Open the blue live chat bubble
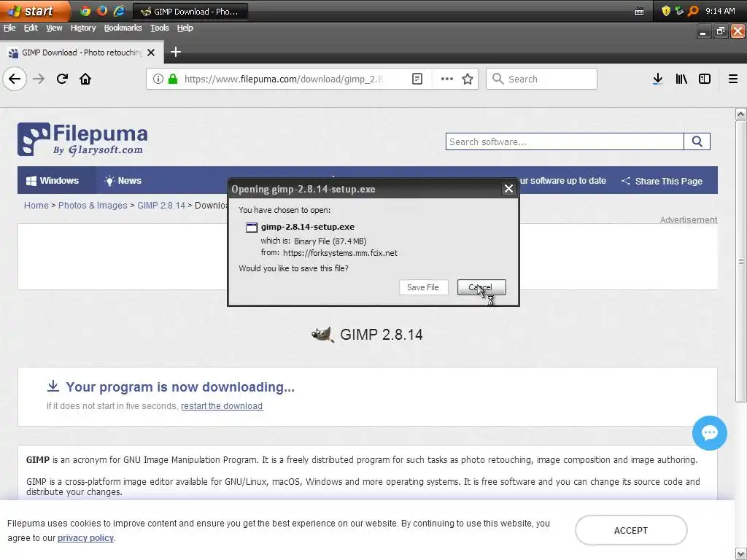Viewport: 747px width, 560px height. pyautogui.click(x=709, y=433)
